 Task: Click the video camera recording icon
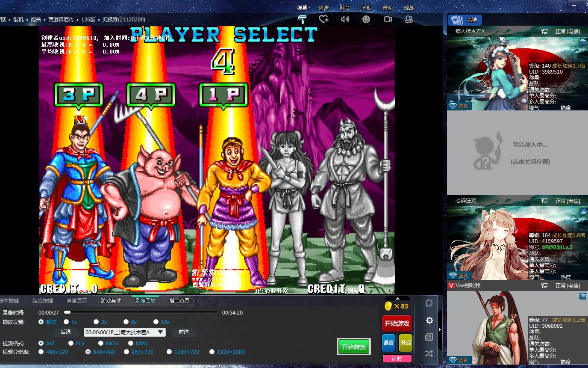pos(388,19)
